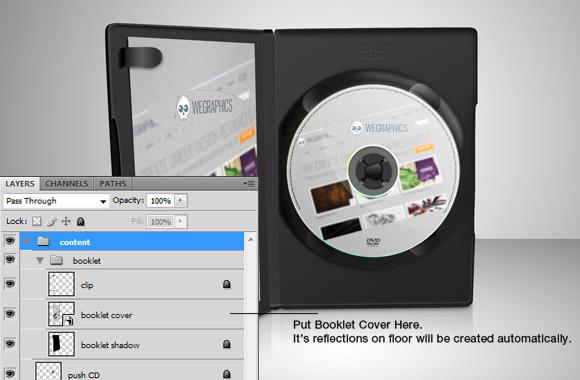
Task: Hide the clip layer
Action: (10, 284)
